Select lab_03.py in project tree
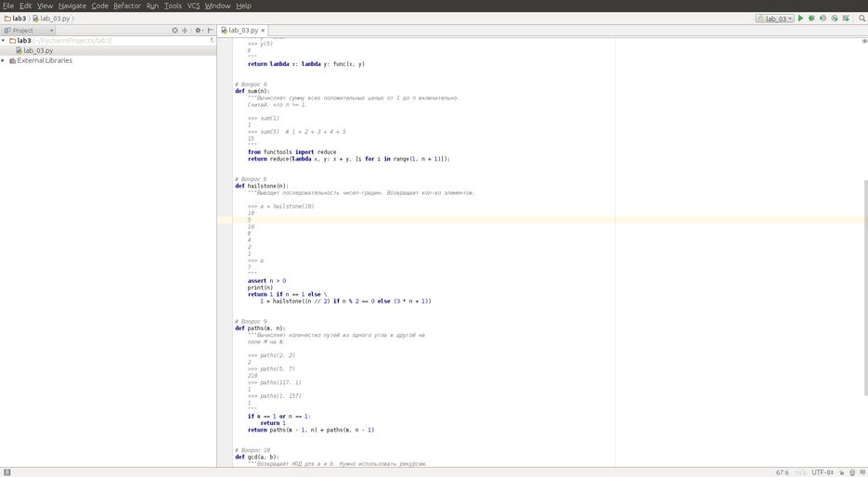This screenshot has height=477, width=868. [38, 50]
